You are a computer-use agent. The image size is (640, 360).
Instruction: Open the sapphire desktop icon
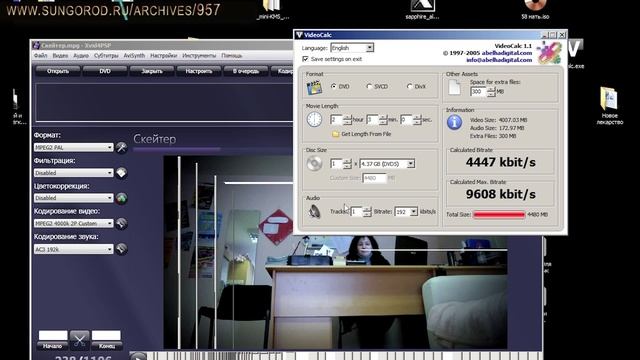(422, 10)
